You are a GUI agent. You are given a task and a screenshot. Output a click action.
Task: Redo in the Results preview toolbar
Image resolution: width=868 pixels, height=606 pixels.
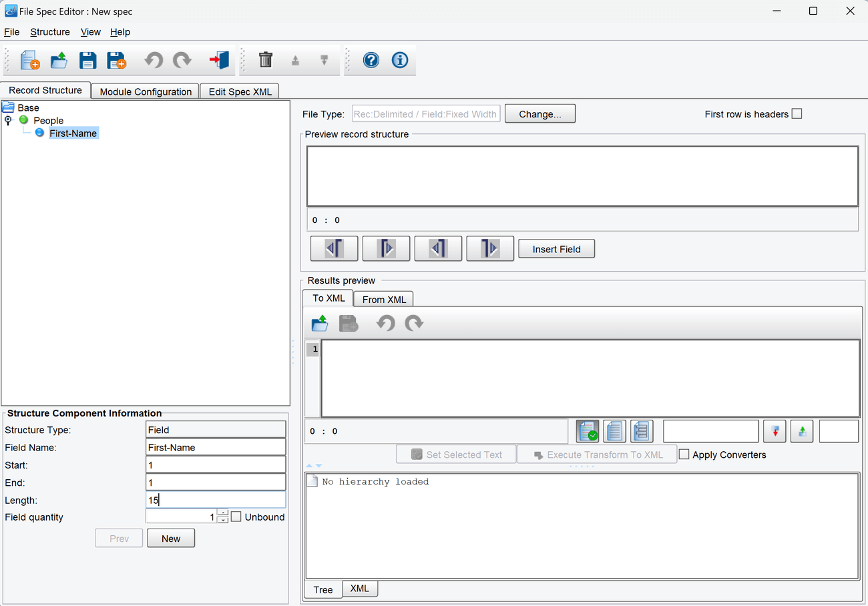(x=414, y=324)
